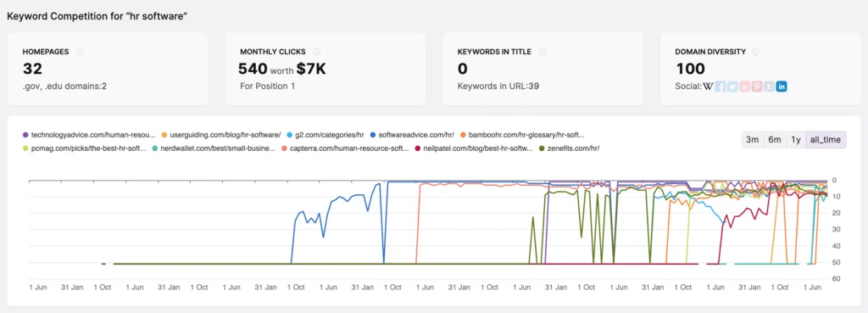Click the info icon beside MONTHLY CLICKS
This screenshot has width=868, height=313.
[x=317, y=52]
